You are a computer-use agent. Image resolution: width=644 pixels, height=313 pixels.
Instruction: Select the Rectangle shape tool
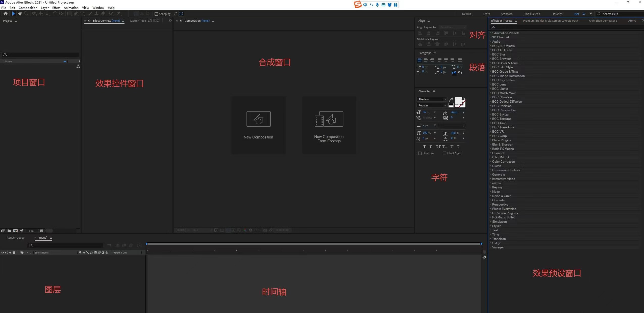tap(69, 14)
